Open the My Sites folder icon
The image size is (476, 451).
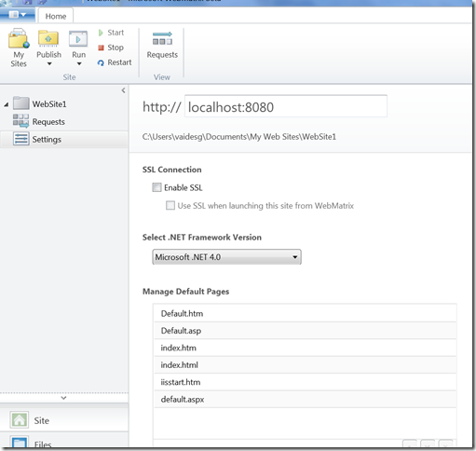(x=19, y=39)
